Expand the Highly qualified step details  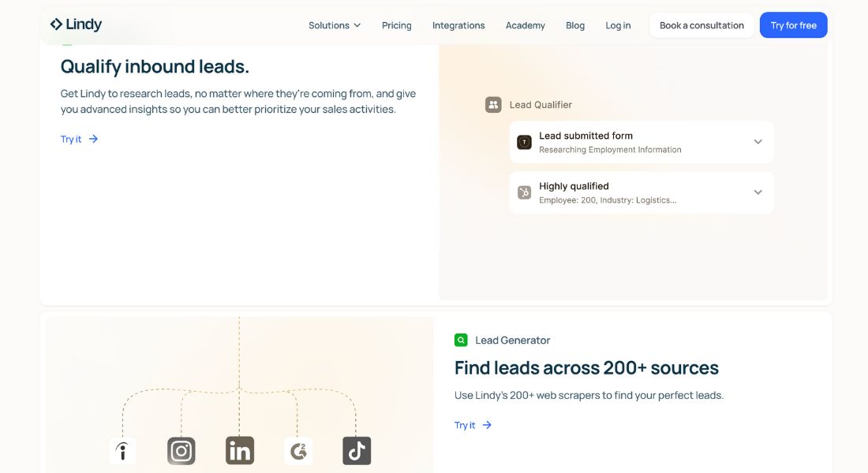click(x=758, y=192)
